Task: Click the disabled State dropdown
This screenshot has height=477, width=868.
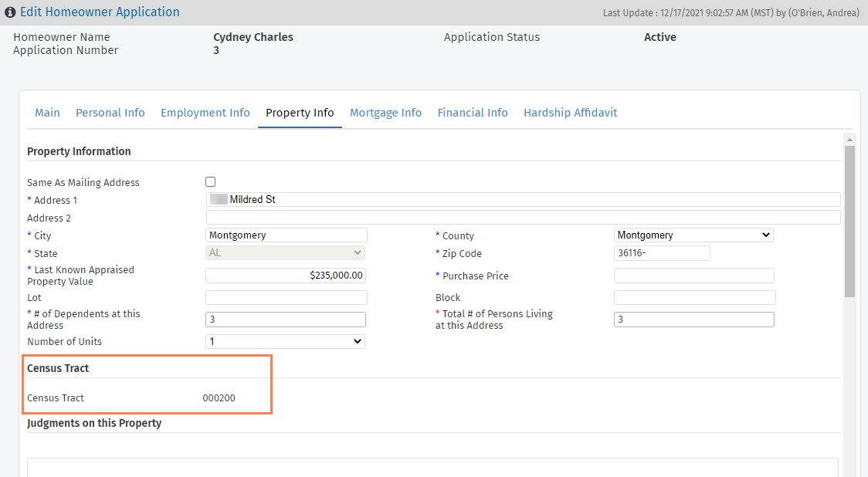Action: click(x=285, y=253)
